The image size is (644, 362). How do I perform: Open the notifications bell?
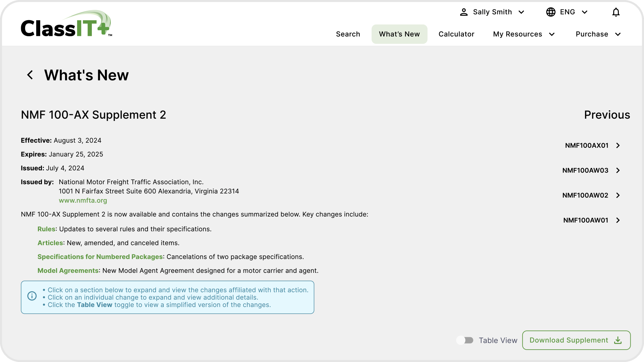click(x=616, y=12)
